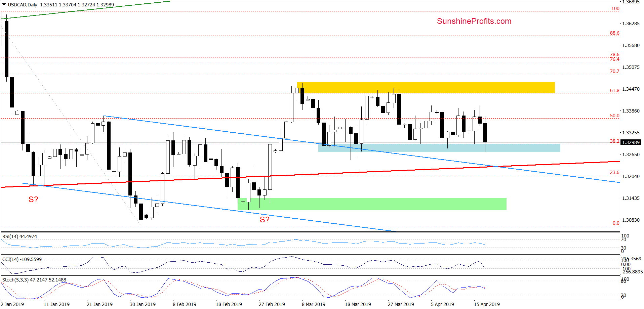
Task: Click the 15 Apr 2019 date label
Action: tap(487, 304)
